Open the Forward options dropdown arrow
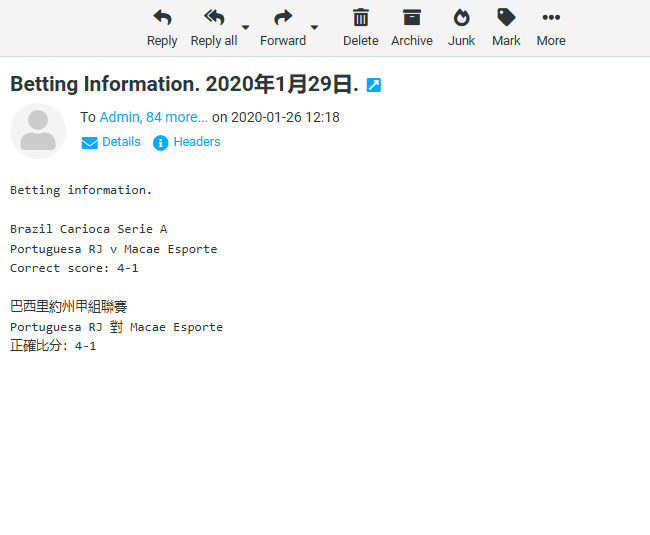 [x=314, y=28]
